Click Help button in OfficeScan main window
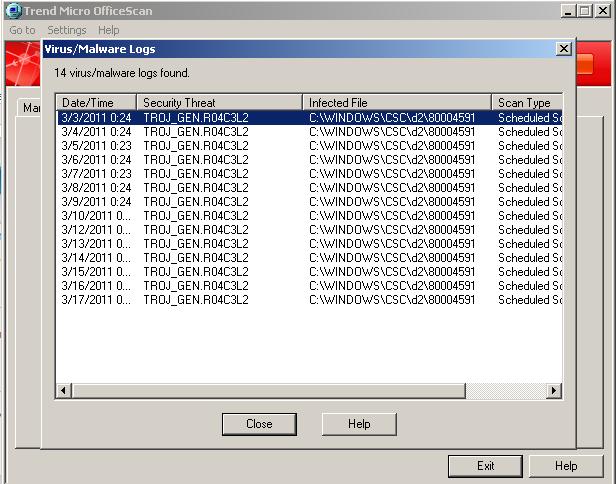Screen dimensions: 616x484 coord(566,466)
